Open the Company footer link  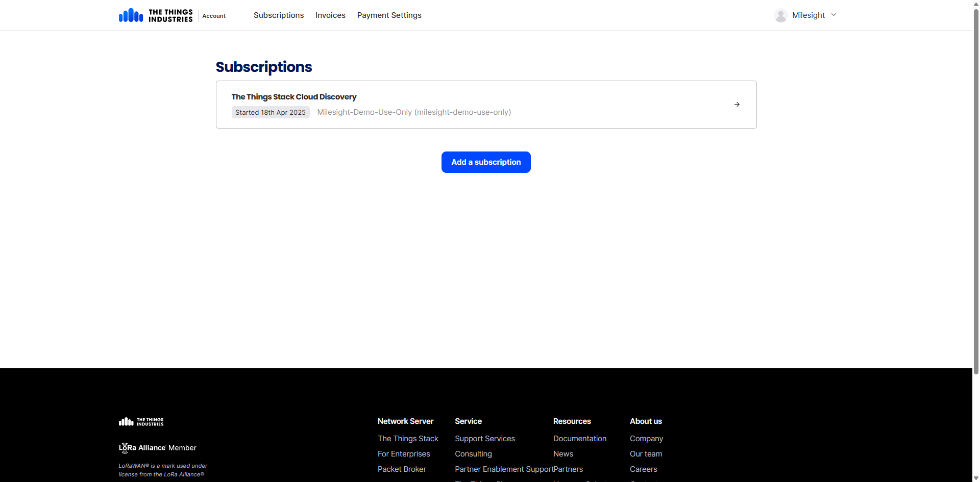[x=646, y=439]
